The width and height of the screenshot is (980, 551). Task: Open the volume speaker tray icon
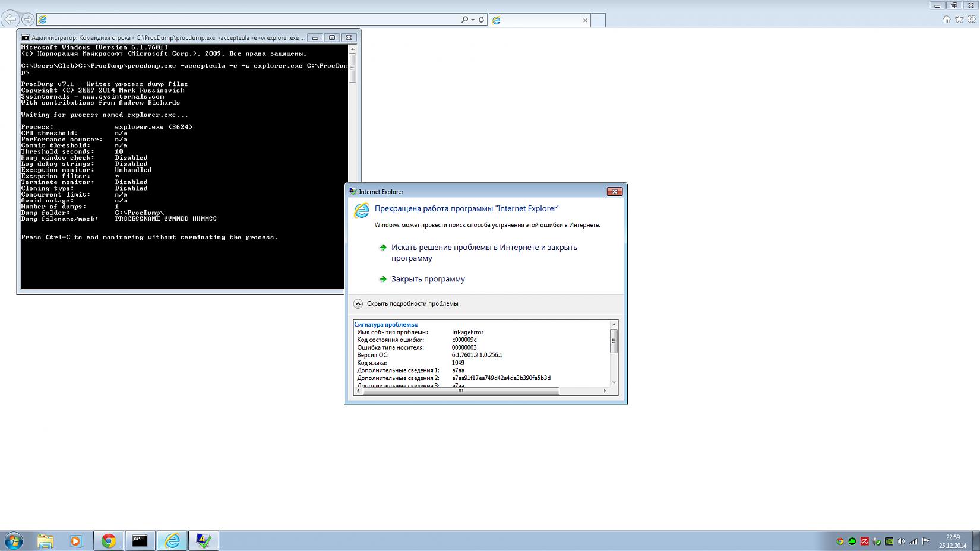[901, 541]
